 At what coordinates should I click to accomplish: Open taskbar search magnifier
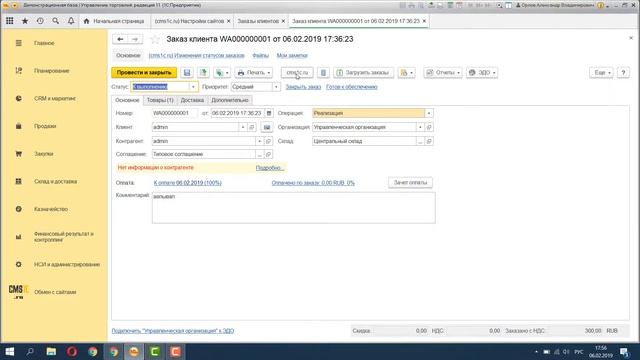(x=30, y=351)
